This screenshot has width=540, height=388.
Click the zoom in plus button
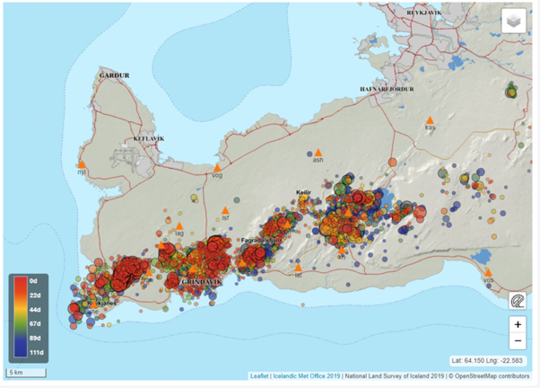[518, 324]
